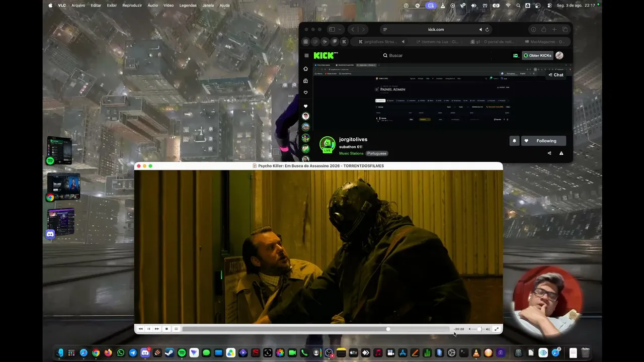Show the VLC playlist

[176, 329]
